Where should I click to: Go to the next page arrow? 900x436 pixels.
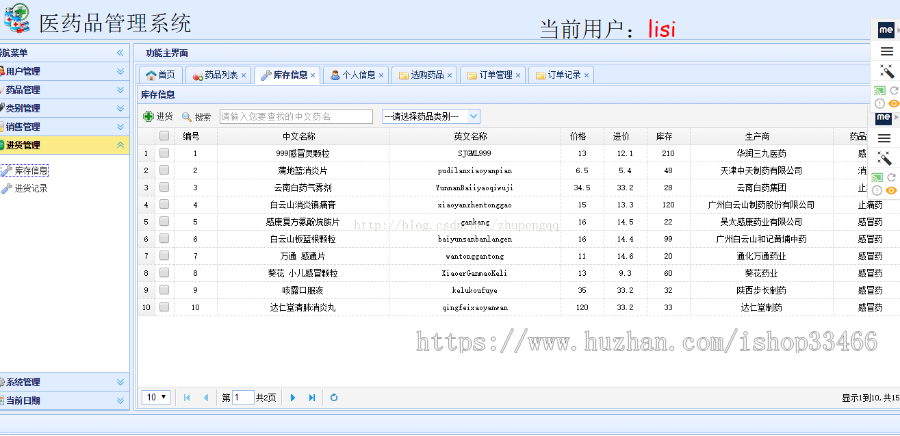pyautogui.click(x=293, y=397)
